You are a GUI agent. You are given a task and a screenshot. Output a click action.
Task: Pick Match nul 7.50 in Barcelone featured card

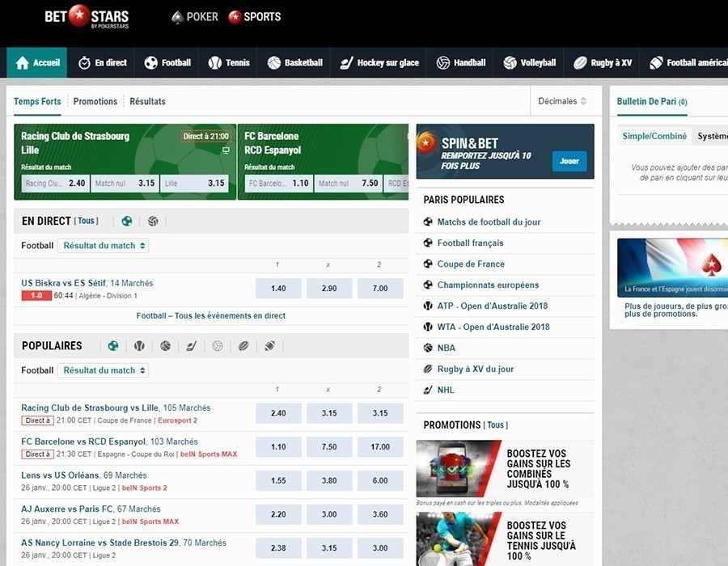pyautogui.click(x=348, y=184)
